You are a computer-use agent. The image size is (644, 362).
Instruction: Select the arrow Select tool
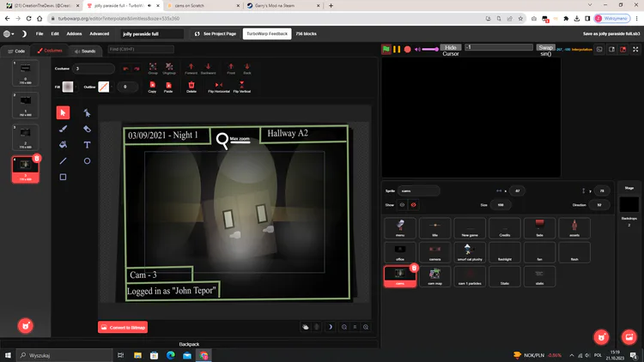point(63,112)
